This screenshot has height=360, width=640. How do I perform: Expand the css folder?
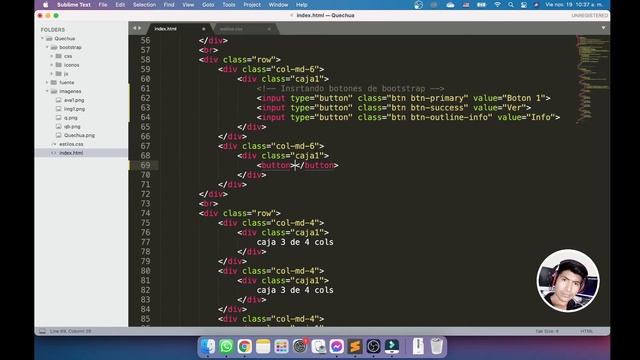52,56
